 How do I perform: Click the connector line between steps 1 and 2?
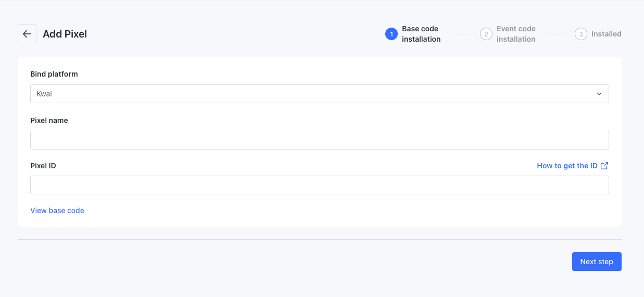coord(461,34)
